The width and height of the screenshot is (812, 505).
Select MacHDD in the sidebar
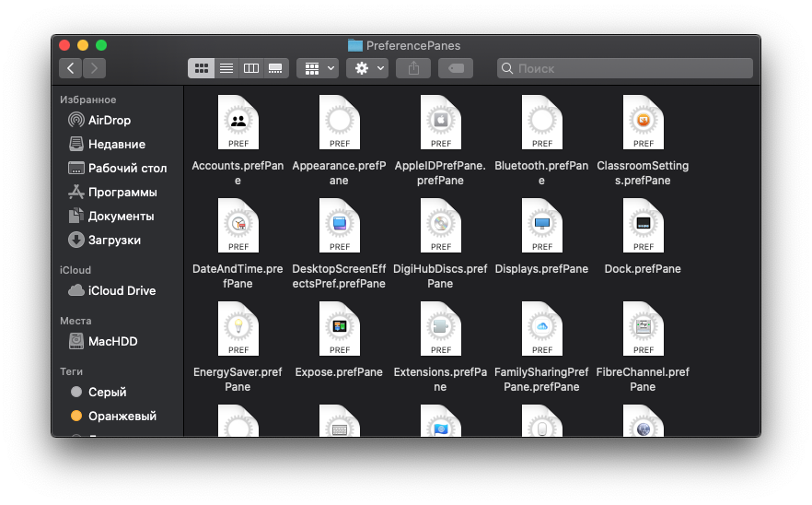112,341
